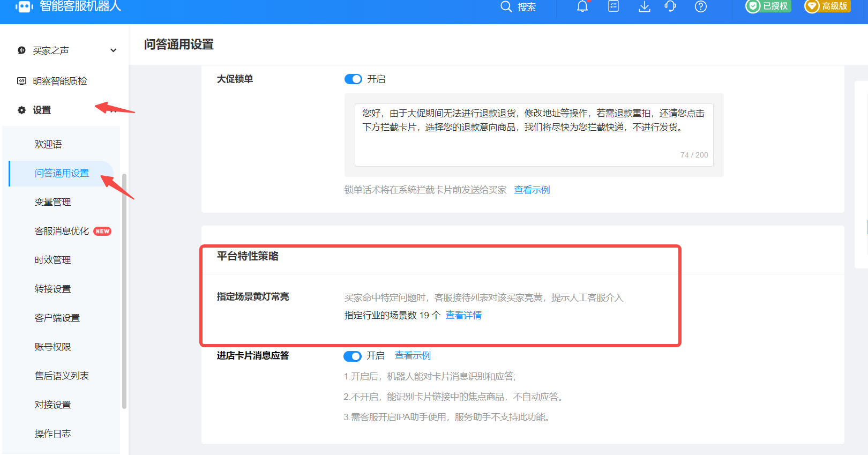The height and width of the screenshot is (455, 868).
Task: Open 操作日志
Action: pos(53,434)
